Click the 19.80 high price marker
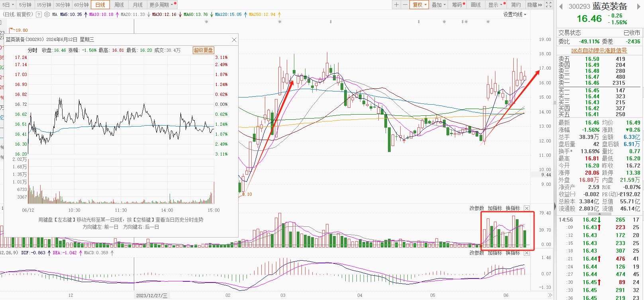Image resolution: width=644 pixels, height=300 pixels. [x=22, y=30]
